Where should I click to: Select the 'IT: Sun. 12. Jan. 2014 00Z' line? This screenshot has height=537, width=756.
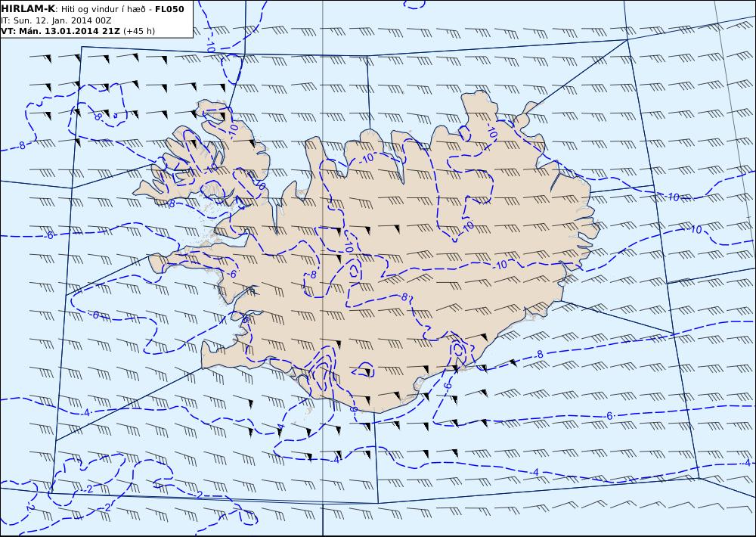(57, 20)
